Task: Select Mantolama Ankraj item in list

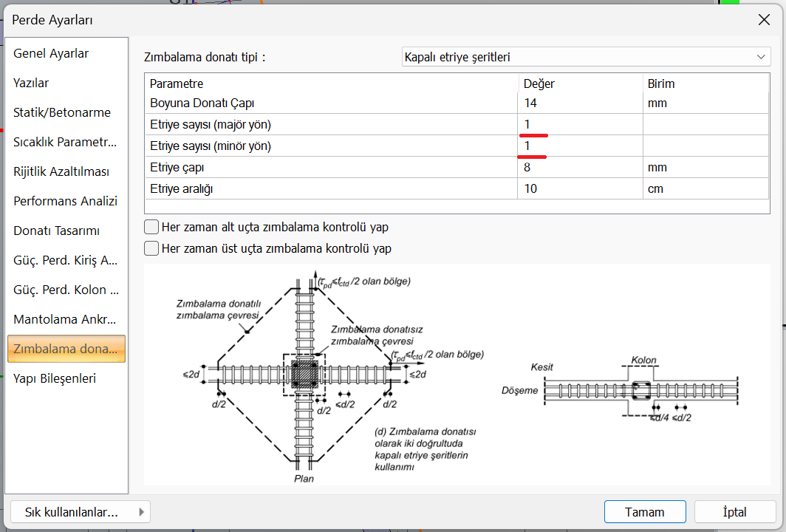Action: point(66,319)
